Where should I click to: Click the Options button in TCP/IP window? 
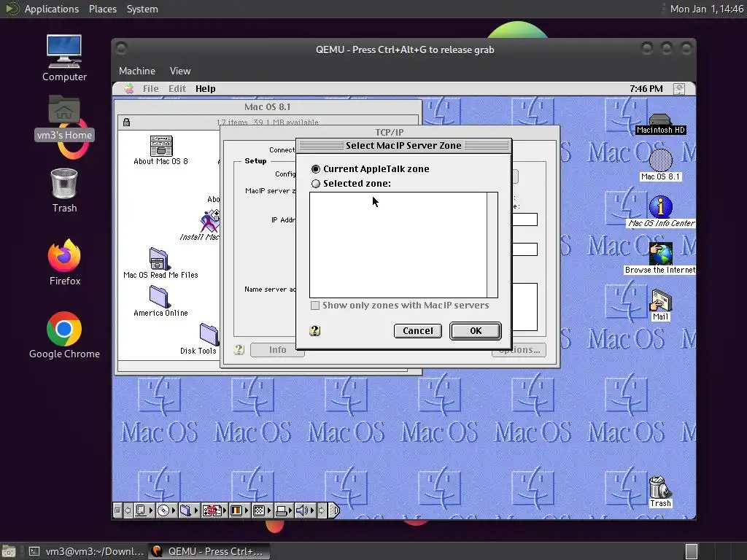tap(519, 351)
